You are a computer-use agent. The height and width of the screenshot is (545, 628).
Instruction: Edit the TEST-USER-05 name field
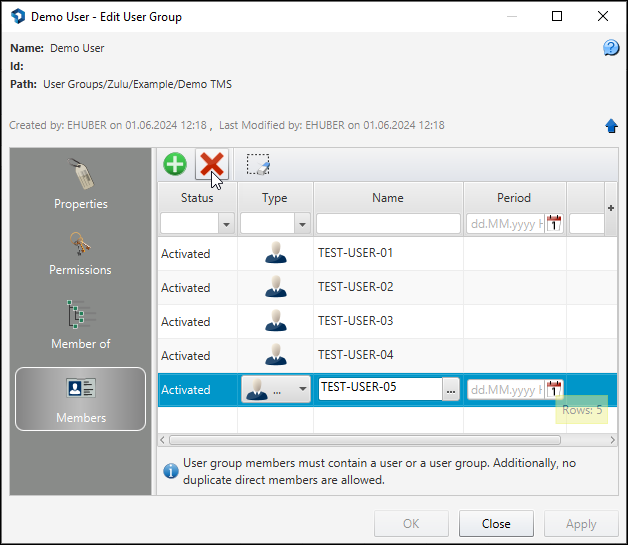point(380,388)
